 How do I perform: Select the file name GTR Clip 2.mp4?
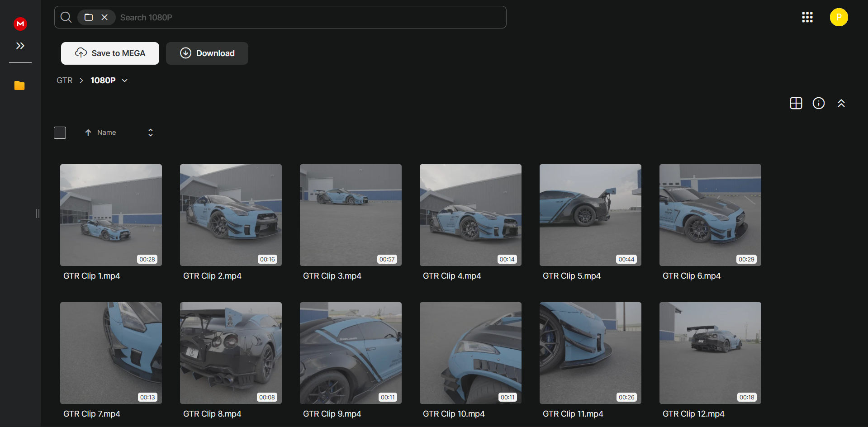pyautogui.click(x=212, y=276)
